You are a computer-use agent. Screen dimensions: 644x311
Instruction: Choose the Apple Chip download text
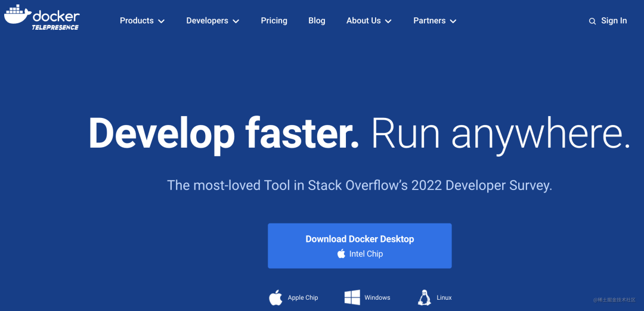click(303, 297)
